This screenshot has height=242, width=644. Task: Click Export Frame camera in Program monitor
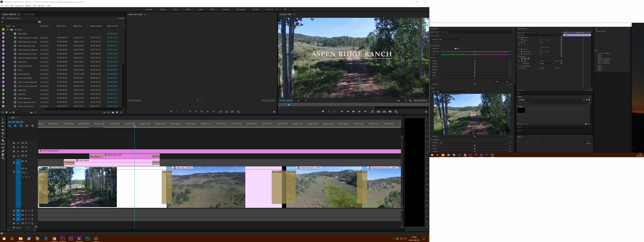pos(390,112)
